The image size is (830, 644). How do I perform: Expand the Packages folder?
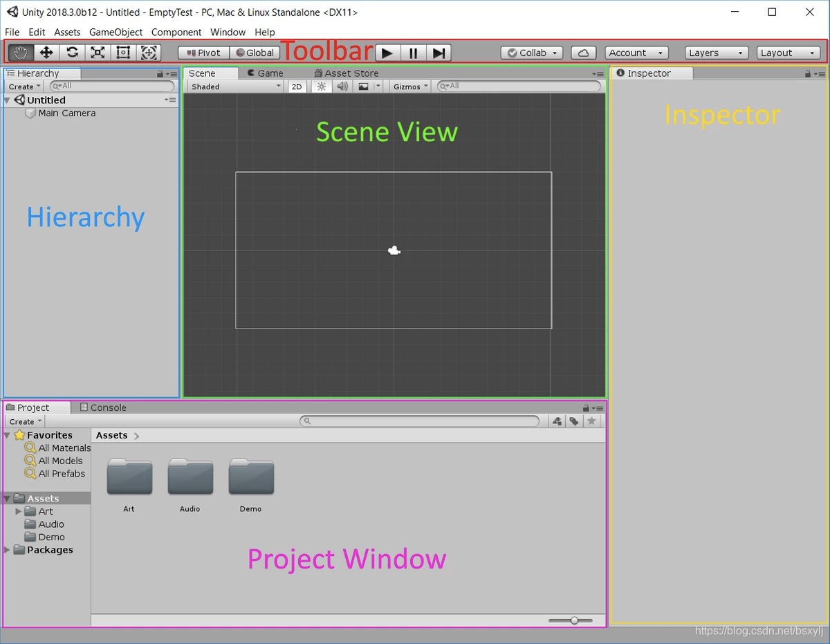click(x=7, y=550)
